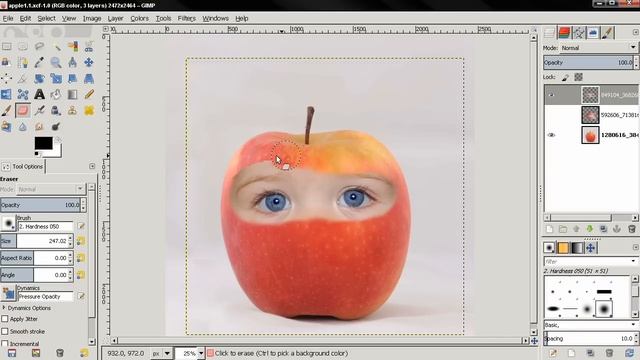Toggle visibility eye of the top layer
Viewport: 640px width, 360px height.
[551, 95]
